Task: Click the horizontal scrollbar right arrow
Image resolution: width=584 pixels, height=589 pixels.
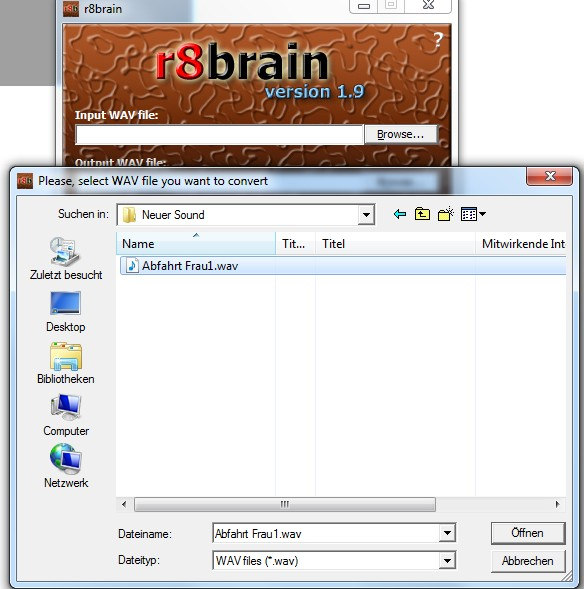Action: click(557, 504)
